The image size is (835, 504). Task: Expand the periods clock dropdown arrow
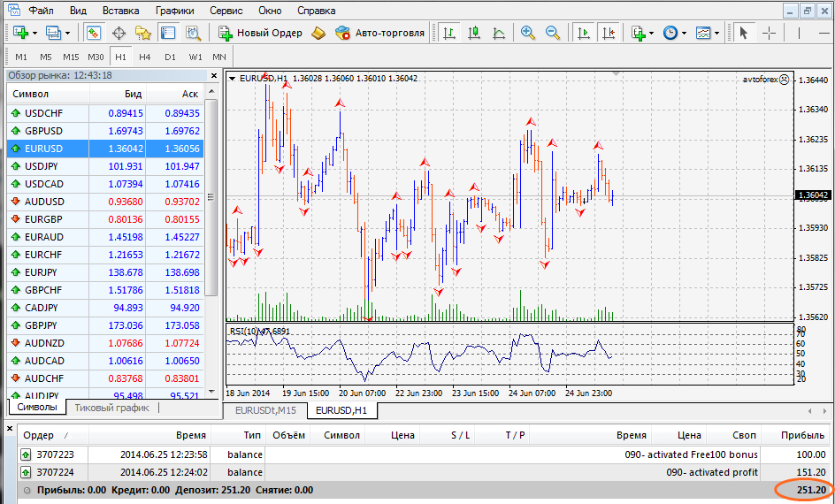[685, 33]
